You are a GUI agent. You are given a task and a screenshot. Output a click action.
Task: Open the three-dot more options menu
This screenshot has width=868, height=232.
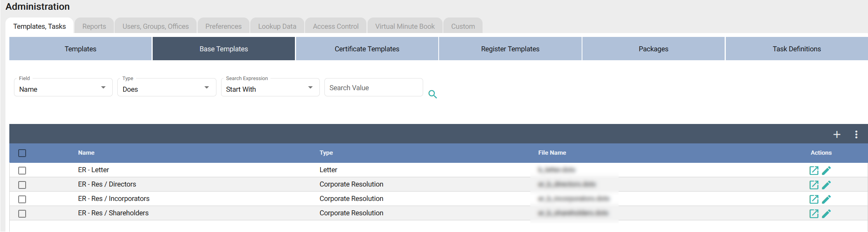pyautogui.click(x=856, y=134)
